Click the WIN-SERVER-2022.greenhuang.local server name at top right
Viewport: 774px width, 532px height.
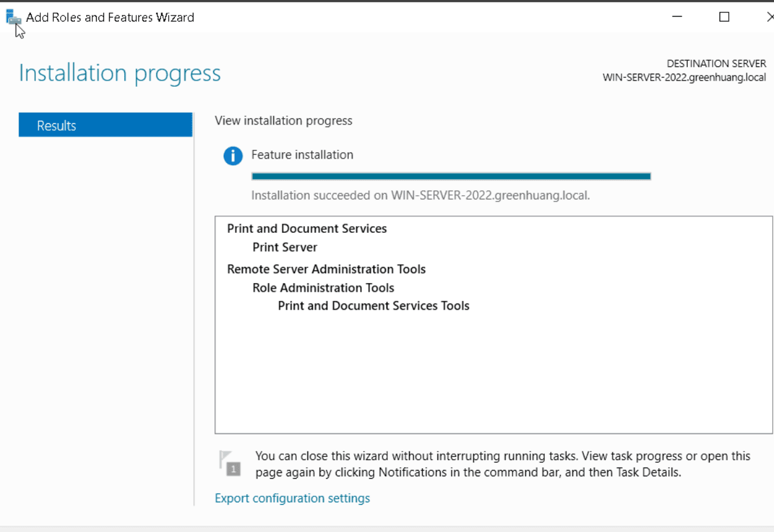pos(684,77)
